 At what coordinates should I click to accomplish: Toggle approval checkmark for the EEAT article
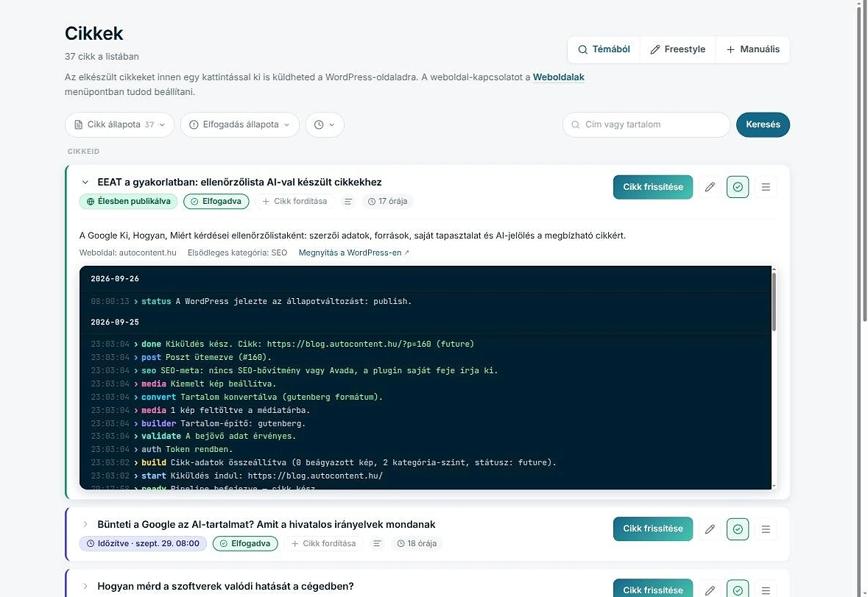[x=738, y=187]
